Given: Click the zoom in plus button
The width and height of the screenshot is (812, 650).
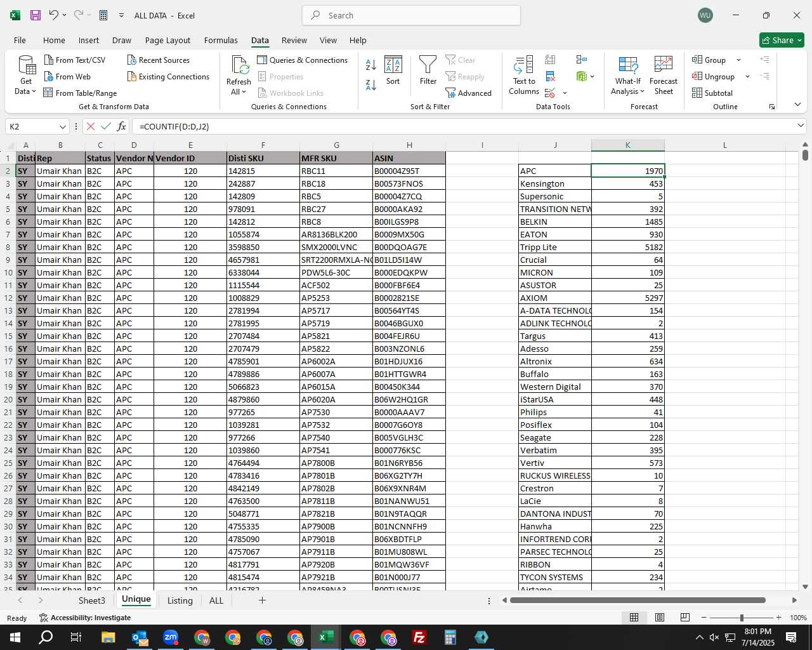Looking at the screenshot, I should [x=778, y=618].
